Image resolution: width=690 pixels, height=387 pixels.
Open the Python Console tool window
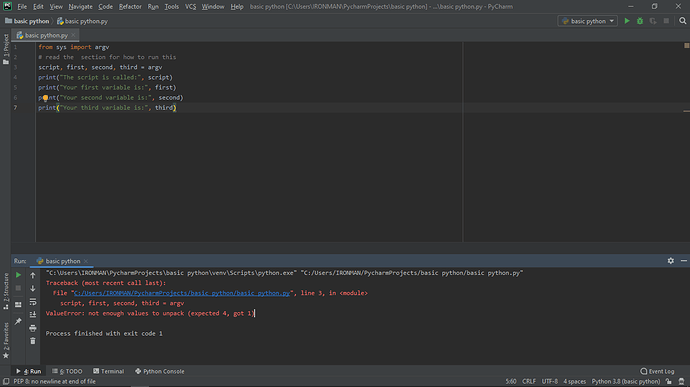160,371
